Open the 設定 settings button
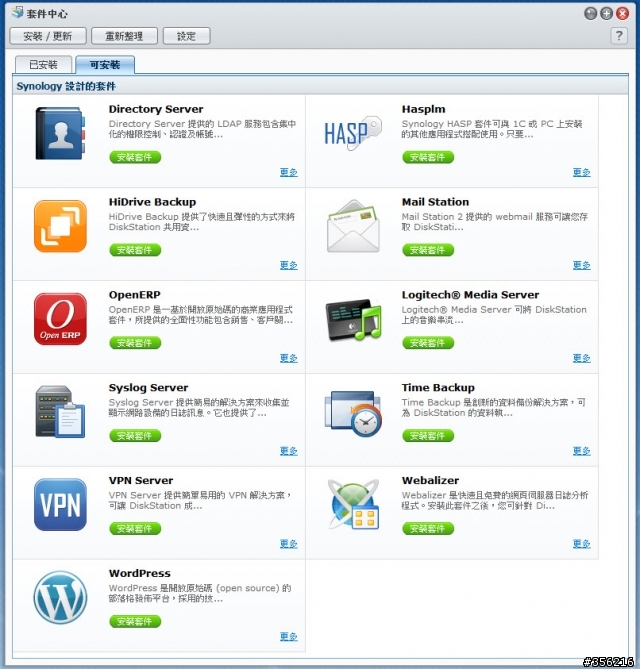 [187, 36]
